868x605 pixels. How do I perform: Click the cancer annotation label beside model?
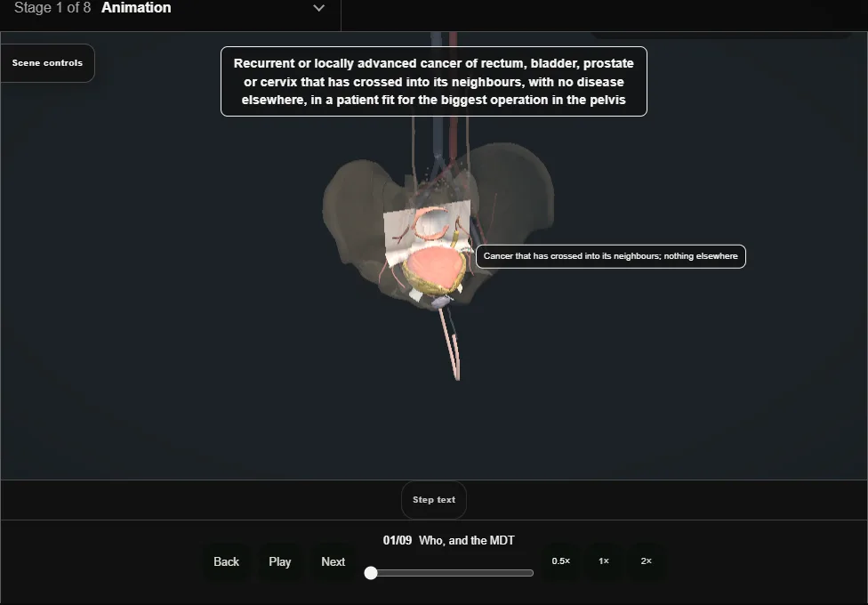pos(611,256)
